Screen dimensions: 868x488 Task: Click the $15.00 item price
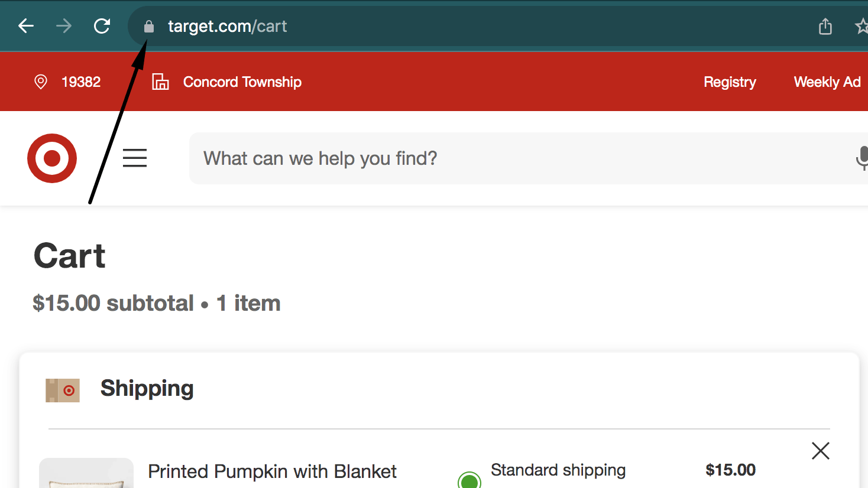[730, 470]
